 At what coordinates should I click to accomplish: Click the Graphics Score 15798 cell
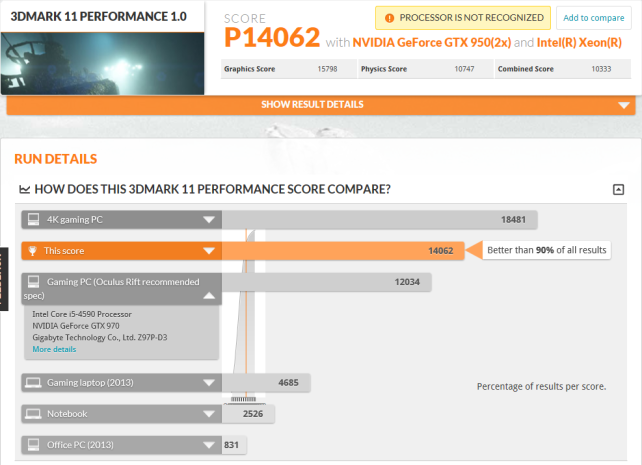(289, 69)
